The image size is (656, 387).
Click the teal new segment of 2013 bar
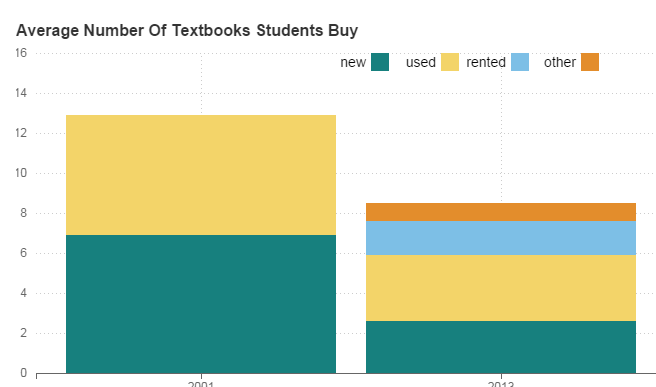point(501,347)
